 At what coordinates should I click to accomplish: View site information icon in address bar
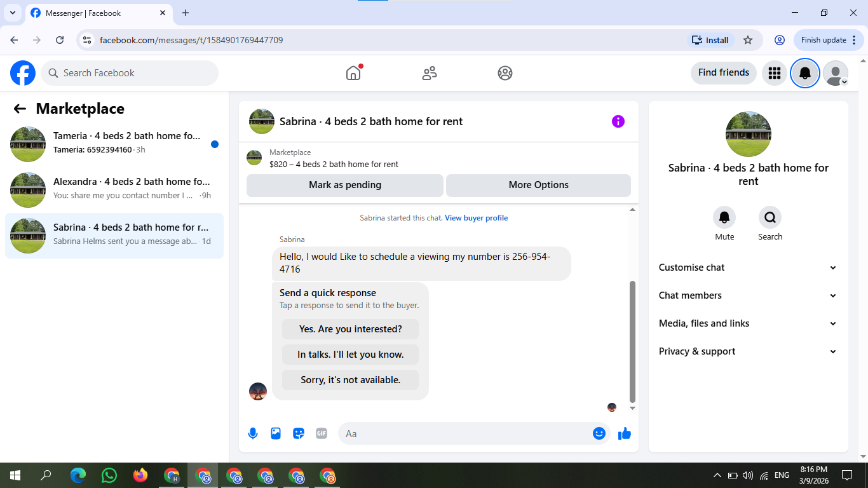click(x=88, y=40)
